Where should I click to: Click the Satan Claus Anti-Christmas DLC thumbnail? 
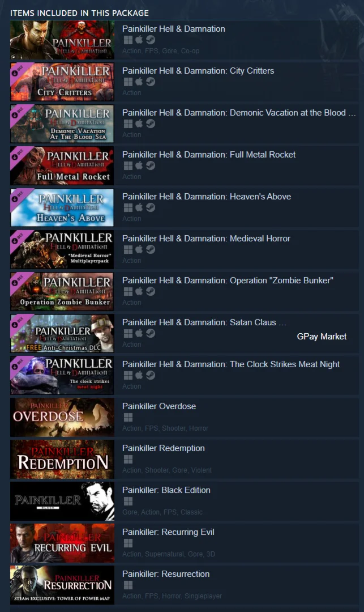(x=62, y=333)
